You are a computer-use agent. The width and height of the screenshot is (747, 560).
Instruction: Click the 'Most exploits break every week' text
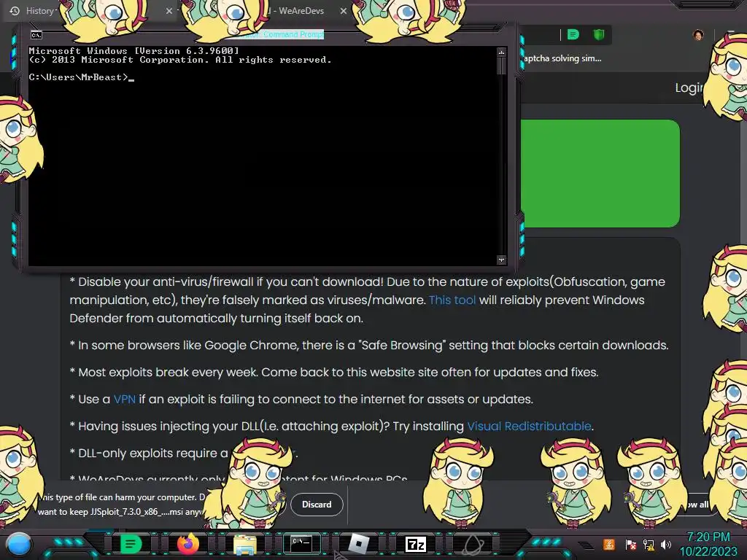(x=333, y=373)
